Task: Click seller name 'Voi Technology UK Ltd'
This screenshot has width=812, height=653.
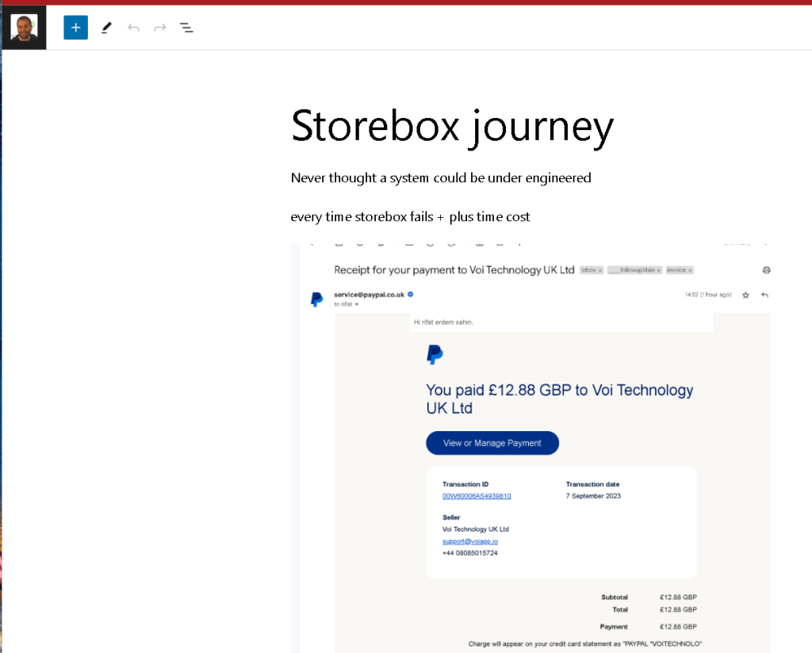Action: pos(476,529)
